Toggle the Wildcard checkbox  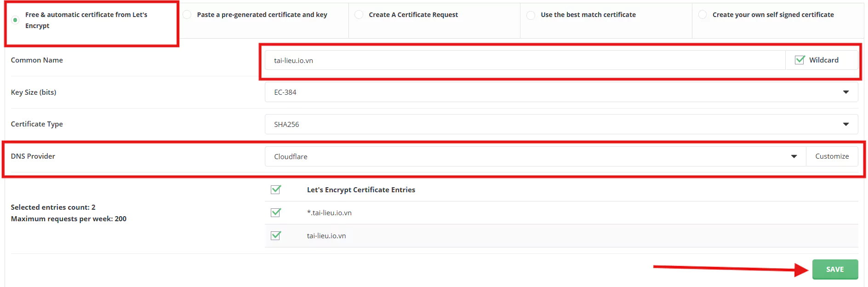pos(800,60)
